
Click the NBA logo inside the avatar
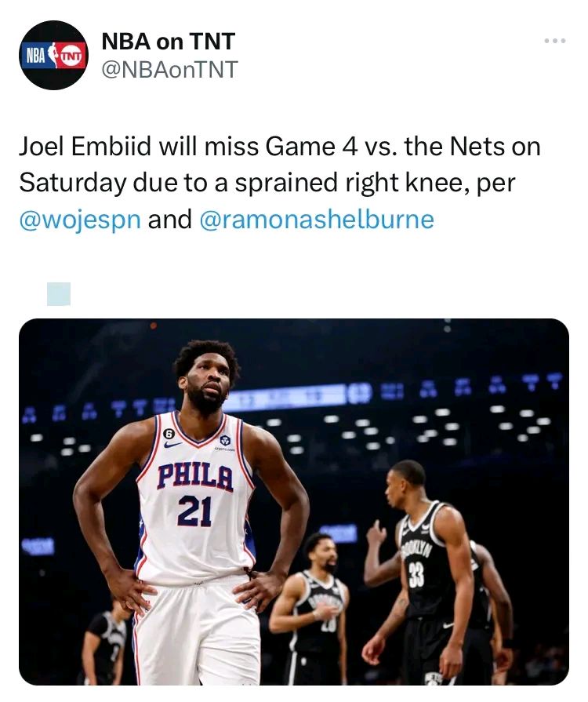tap(38, 55)
